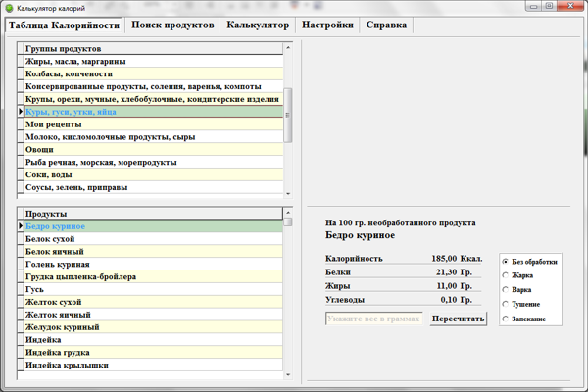Select product Гусь
Screen dimensions: 588x392
click(154, 289)
